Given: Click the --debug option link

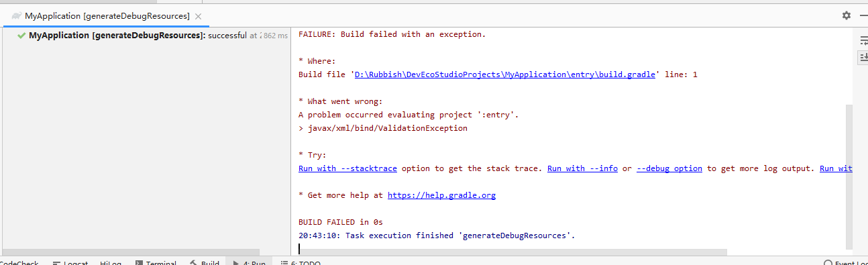Looking at the screenshot, I should 669,168.
